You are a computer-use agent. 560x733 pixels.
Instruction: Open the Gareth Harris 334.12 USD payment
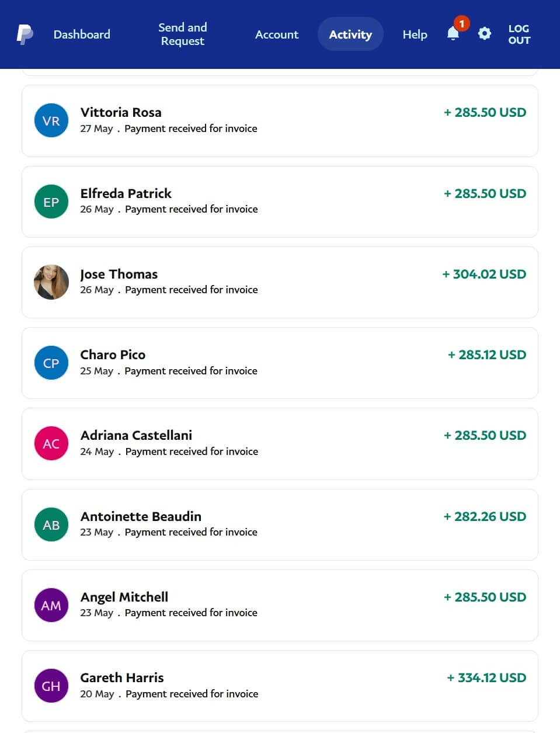(x=280, y=686)
